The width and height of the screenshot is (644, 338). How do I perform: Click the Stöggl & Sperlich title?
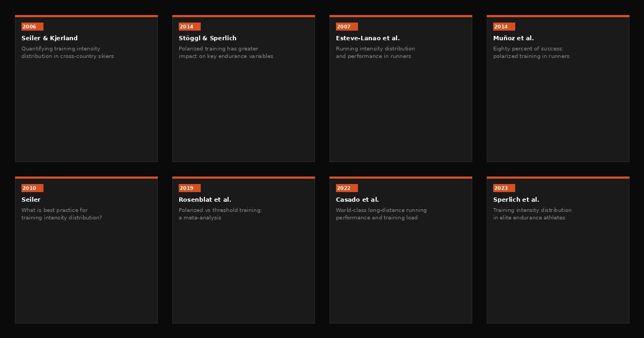(x=207, y=38)
